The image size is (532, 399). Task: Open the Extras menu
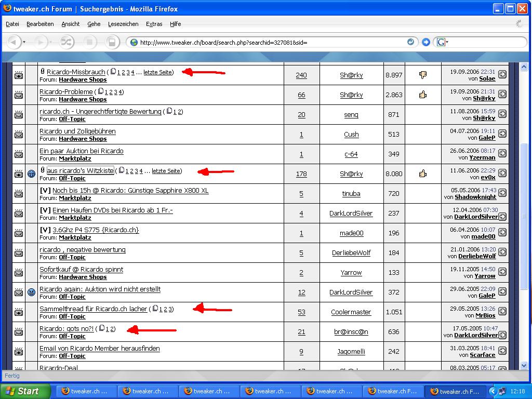point(154,24)
